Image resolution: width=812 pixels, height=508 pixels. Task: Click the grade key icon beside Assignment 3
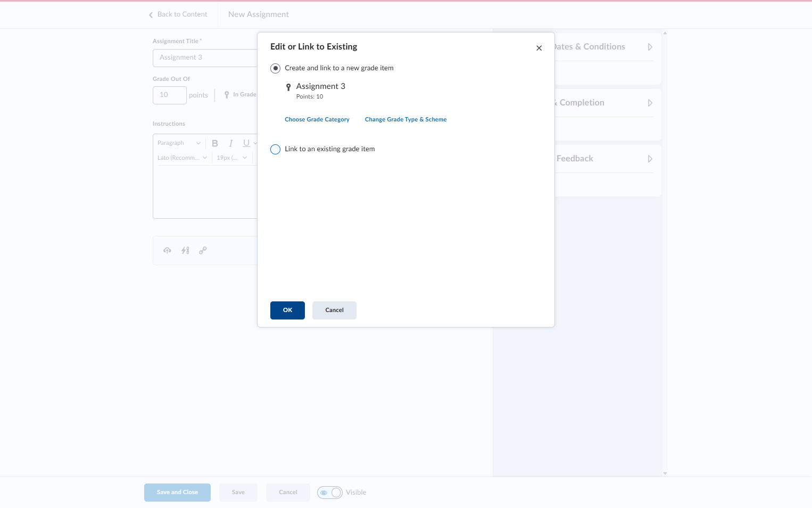288,87
